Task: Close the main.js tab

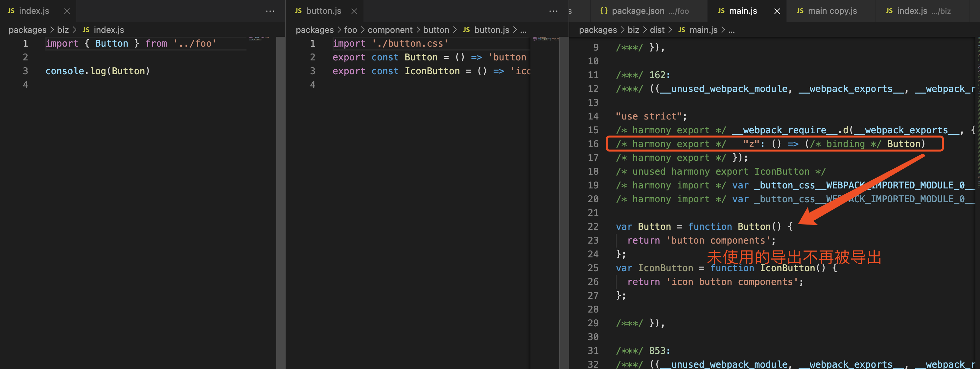Action: point(777,11)
